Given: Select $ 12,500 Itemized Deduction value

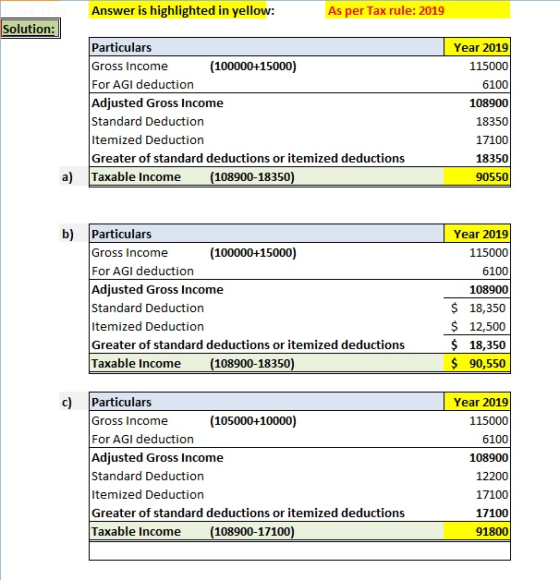Looking at the screenshot, I should (478, 326).
